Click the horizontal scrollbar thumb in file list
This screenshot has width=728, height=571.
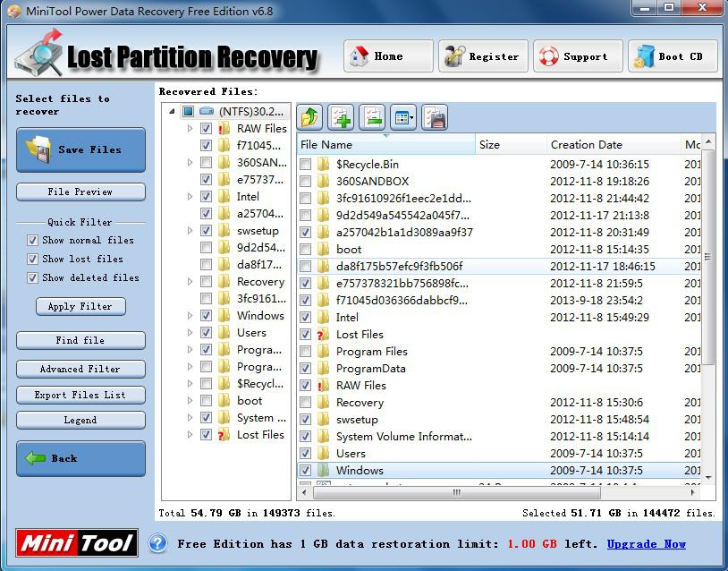pyautogui.click(x=456, y=492)
